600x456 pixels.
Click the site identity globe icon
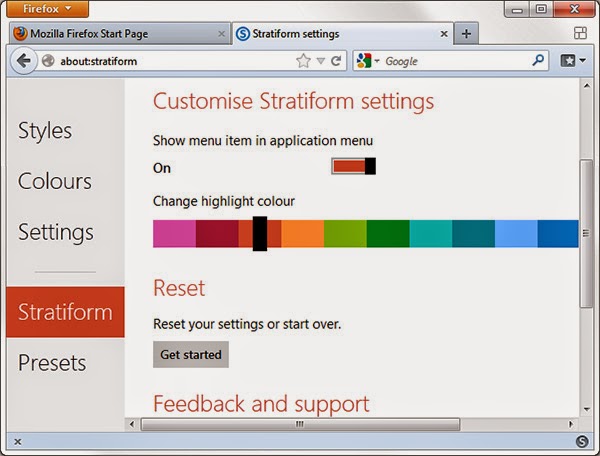tap(48, 60)
